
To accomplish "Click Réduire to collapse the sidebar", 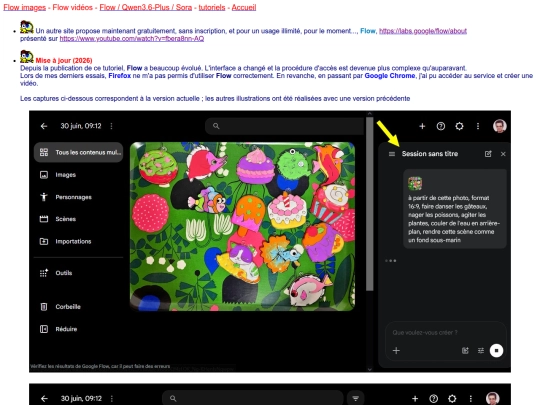I will (58, 329).
